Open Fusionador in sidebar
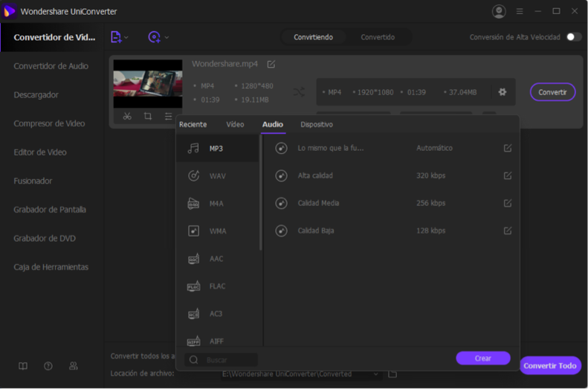 tap(33, 181)
